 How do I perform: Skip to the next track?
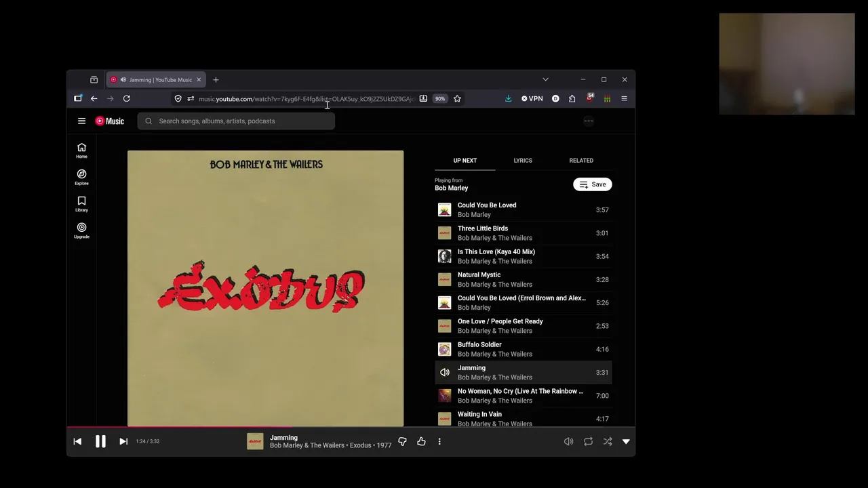[x=123, y=441]
